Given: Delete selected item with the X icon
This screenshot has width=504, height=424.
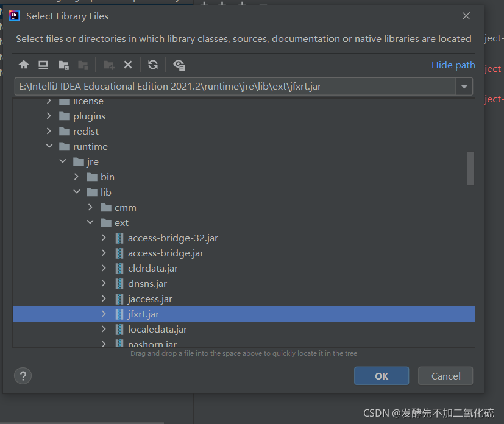Looking at the screenshot, I should pyautogui.click(x=128, y=65).
